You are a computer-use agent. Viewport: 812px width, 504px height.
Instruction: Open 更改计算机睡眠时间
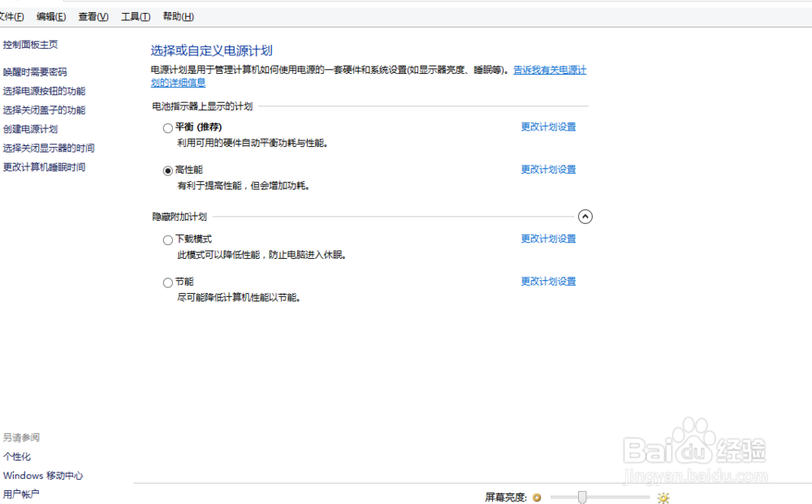pyautogui.click(x=44, y=167)
